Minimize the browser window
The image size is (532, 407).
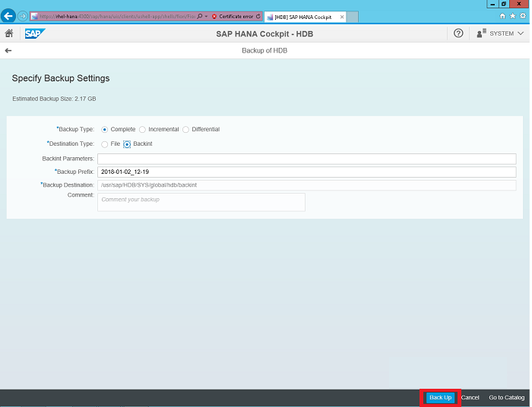tap(492, 4)
